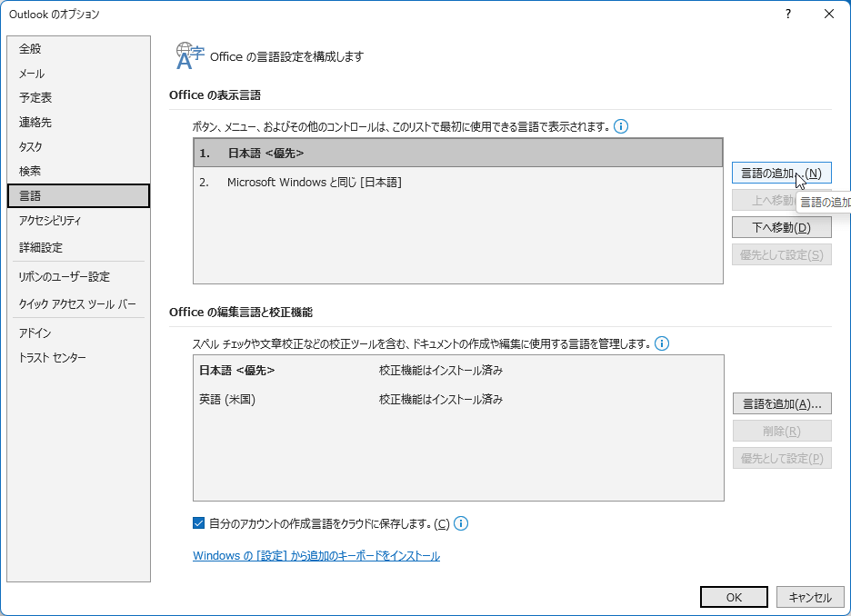
Task: Click the info icon beside editing language description
Action: [x=662, y=343]
